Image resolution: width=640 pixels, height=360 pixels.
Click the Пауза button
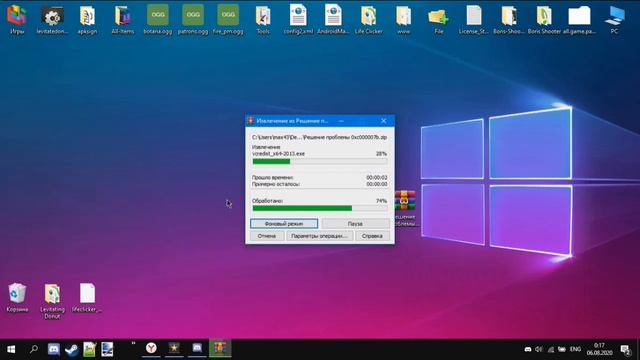point(355,224)
